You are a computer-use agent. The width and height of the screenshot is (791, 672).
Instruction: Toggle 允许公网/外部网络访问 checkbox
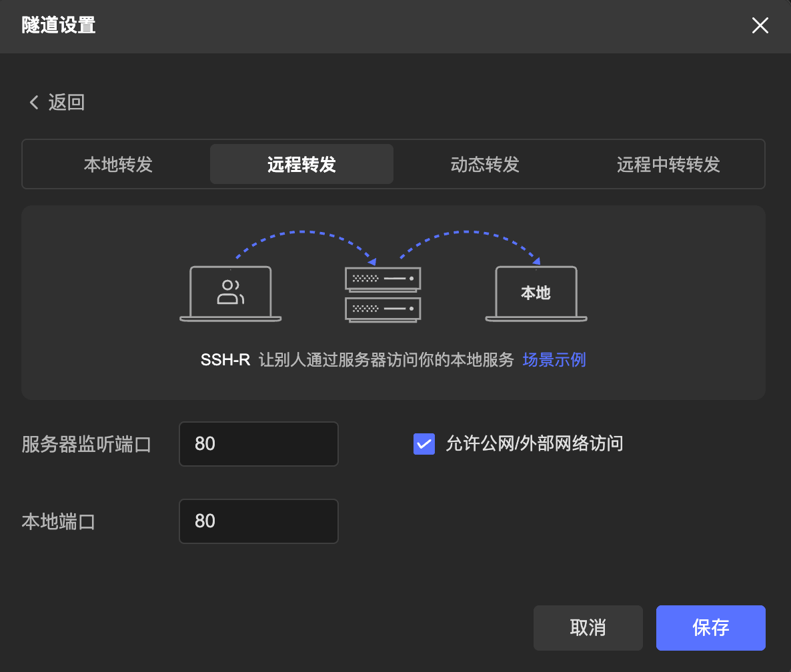click(424, 443)
